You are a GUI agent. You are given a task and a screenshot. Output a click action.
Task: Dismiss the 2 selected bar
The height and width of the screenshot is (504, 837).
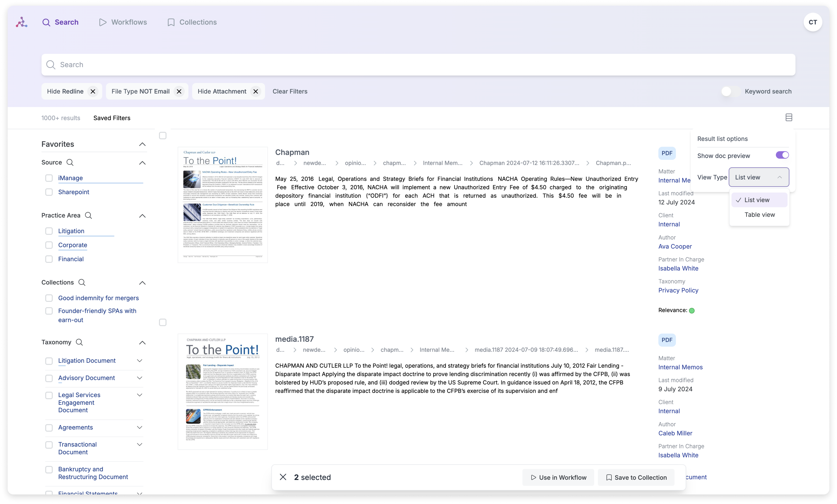[x=283, y=477]
